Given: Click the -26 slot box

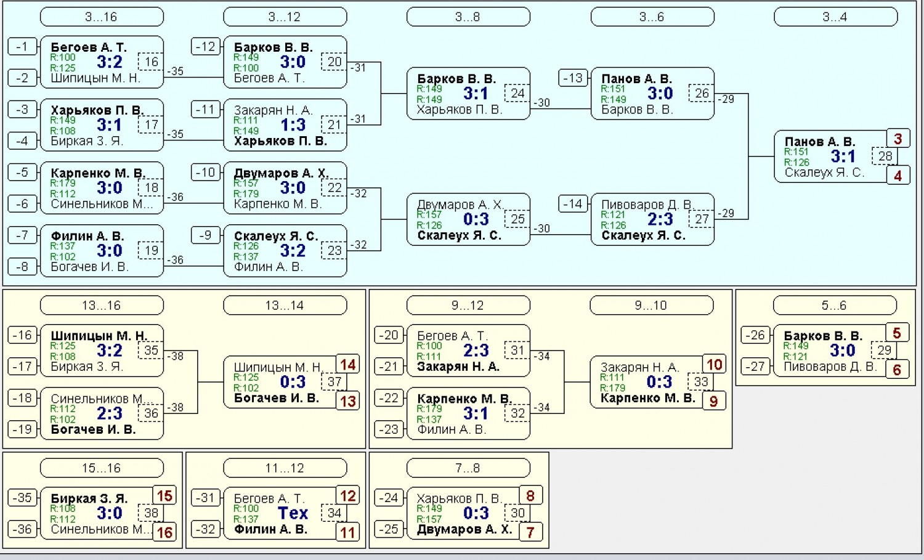Looking at the screenshot, I should [755, 335].
